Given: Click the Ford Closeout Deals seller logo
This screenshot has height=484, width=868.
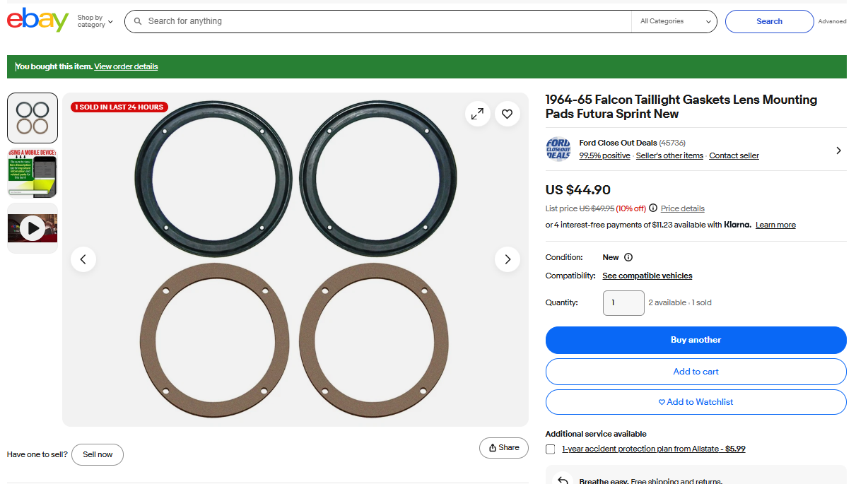Looking at the screenshot, I should tap(558, 149).
